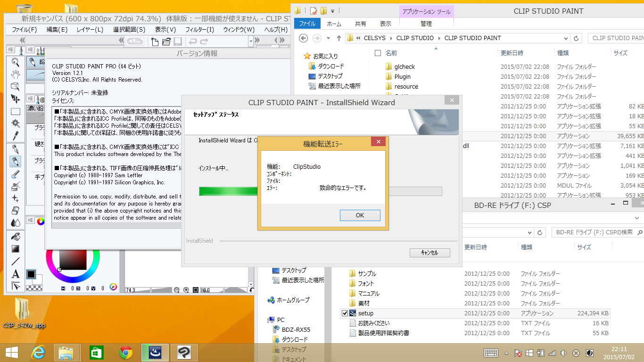
Task: Select the Hand move tool in Clip Studio
Action: 16,74
